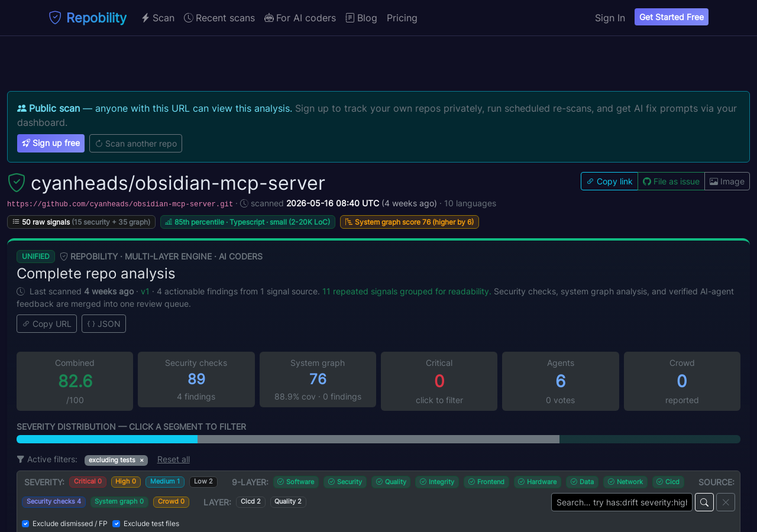Click the magnifier search button

click(x=704, y=502)
